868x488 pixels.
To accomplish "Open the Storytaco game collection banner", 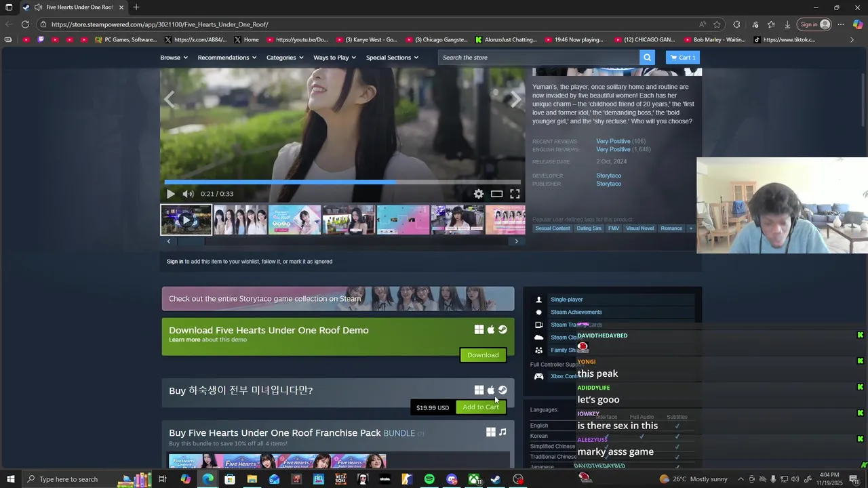I will point(338,299).
